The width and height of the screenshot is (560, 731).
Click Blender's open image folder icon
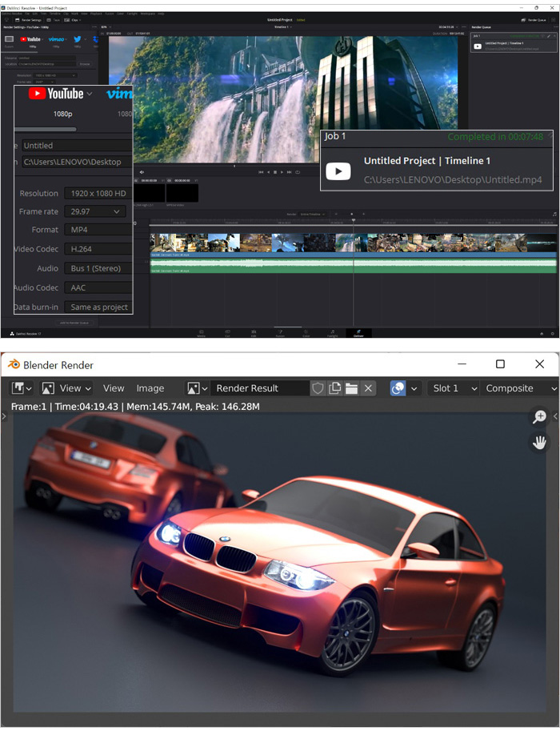[351, 388]
